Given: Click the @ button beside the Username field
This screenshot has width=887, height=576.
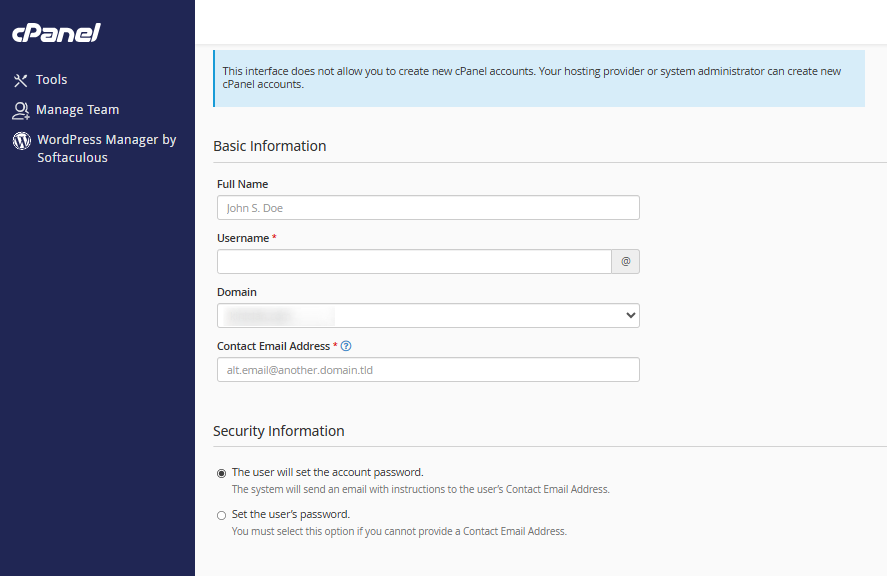Looking at the screenshot, I should 625,261.
